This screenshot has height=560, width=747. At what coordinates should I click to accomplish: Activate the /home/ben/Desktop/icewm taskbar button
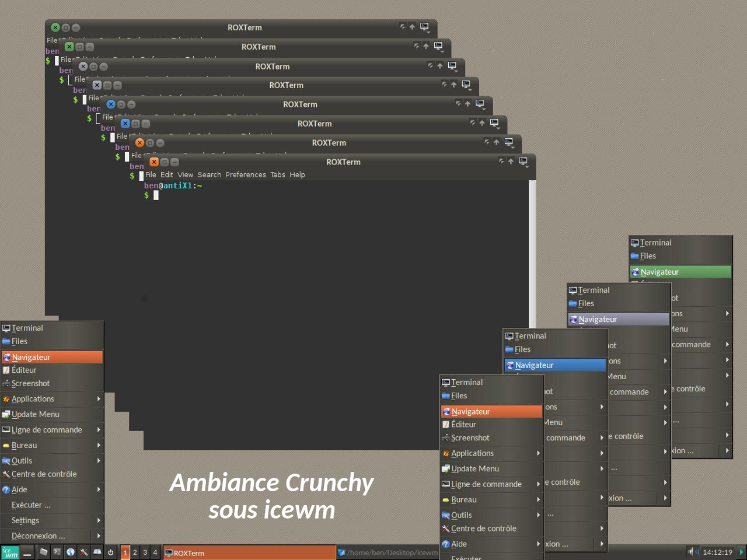388,552
